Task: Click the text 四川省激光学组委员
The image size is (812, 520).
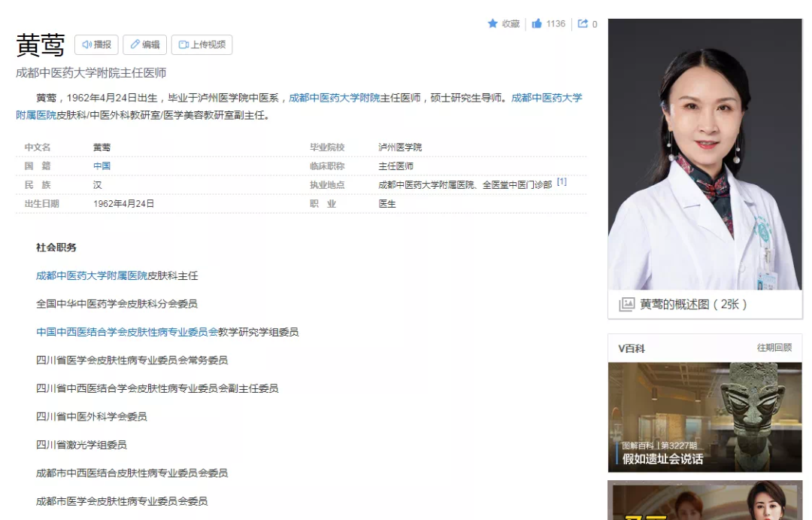Action: (x=81, y=445)
